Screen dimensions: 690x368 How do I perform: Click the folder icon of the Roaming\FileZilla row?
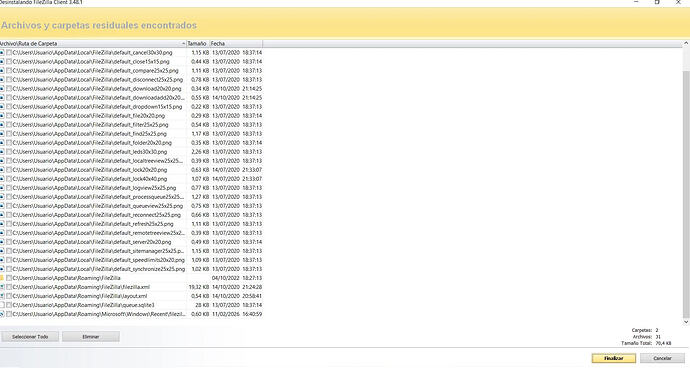2,278
